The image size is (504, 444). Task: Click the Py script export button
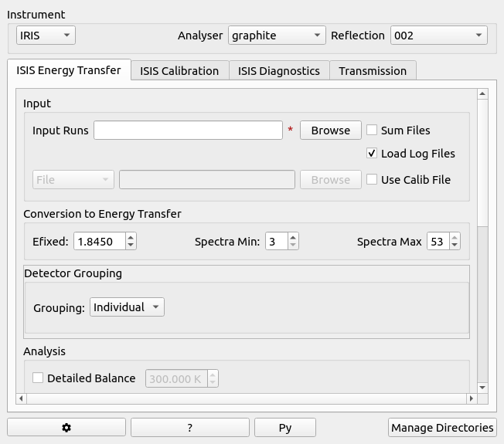(x=285, y=428)
